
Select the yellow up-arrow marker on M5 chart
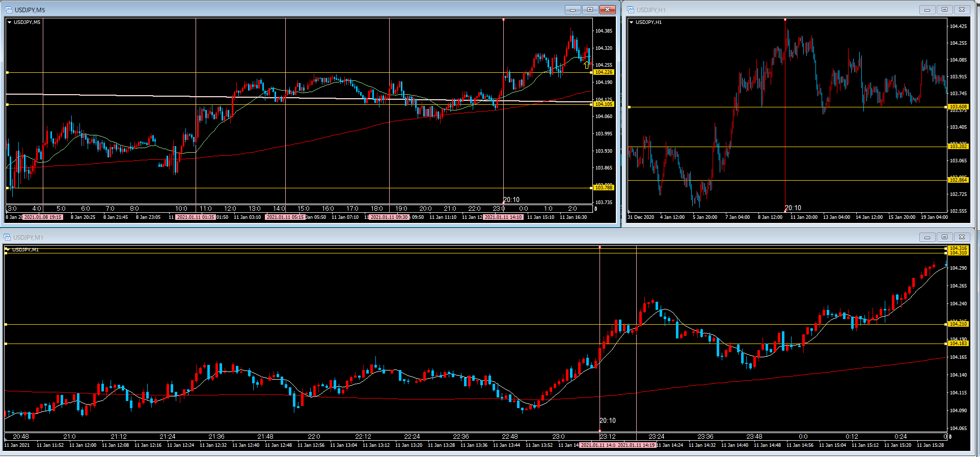coord(587,65)
